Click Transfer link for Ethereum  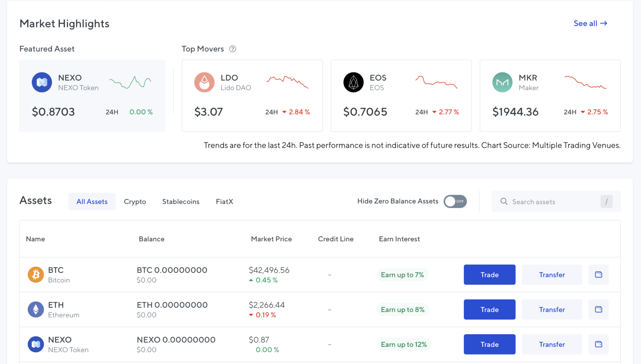(552, 310)
